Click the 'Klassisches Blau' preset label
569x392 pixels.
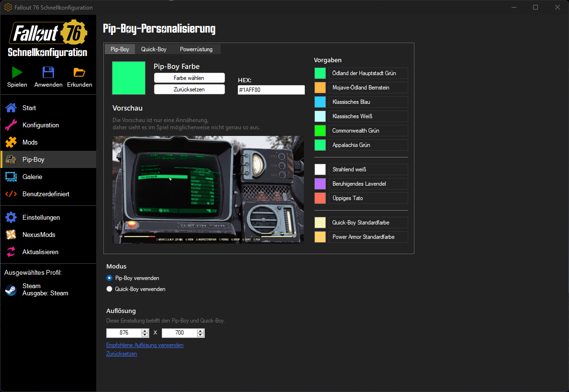[368, 102]
